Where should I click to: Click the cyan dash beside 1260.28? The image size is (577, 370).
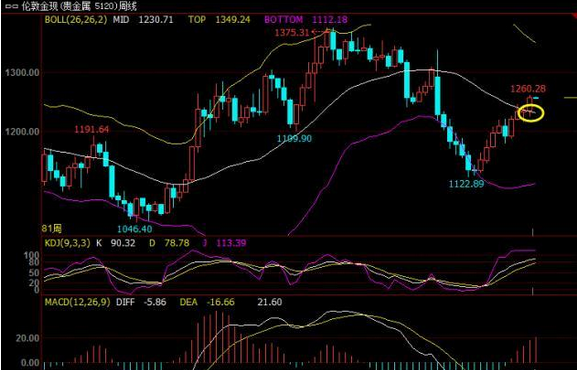pyautogui.click(x=536, y=98)
